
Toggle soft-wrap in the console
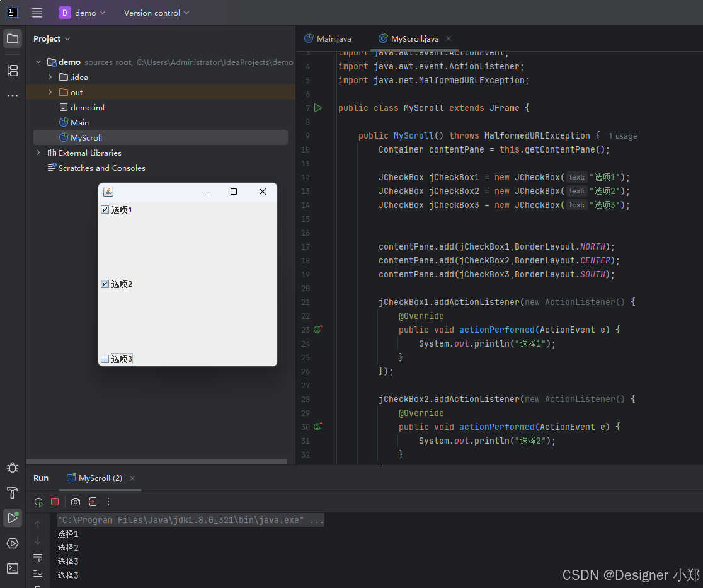click(x=38, y=558)
